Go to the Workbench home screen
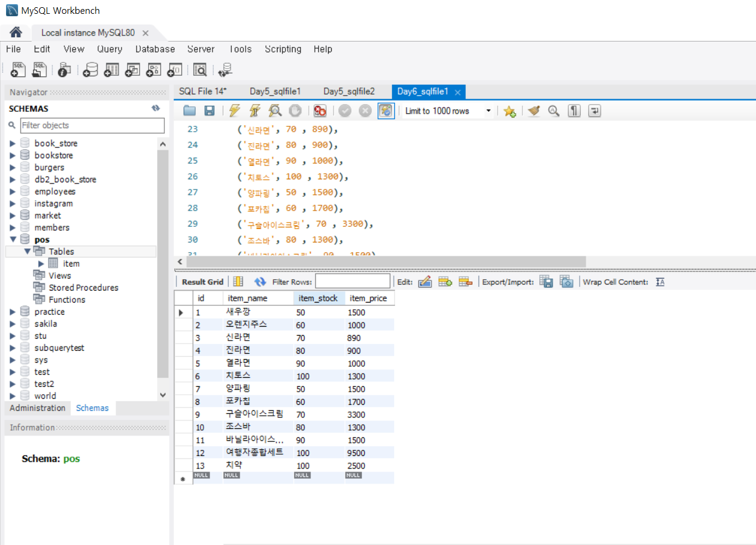The width and height of the screenshot is (756, 545). [16, 32]
